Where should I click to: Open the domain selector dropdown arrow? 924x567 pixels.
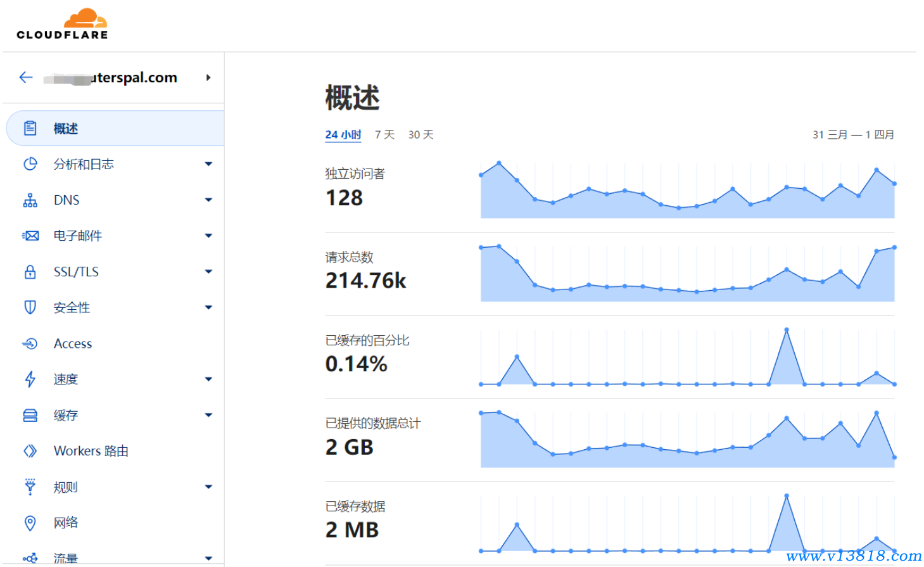(x=208, y=77)
